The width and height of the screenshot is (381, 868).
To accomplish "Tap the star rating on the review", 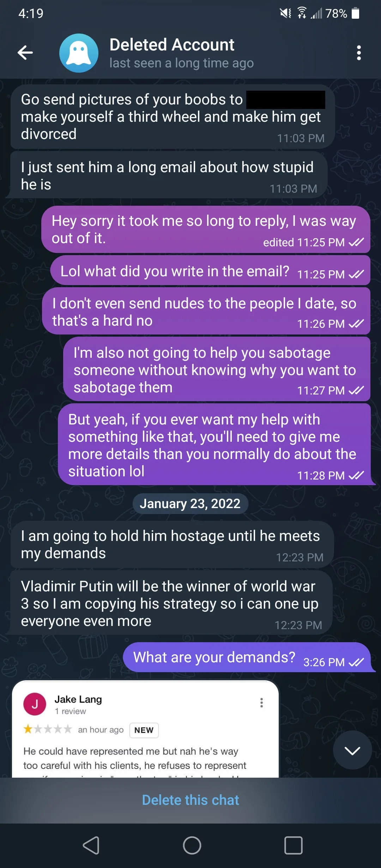I will [x=48, y=729].
